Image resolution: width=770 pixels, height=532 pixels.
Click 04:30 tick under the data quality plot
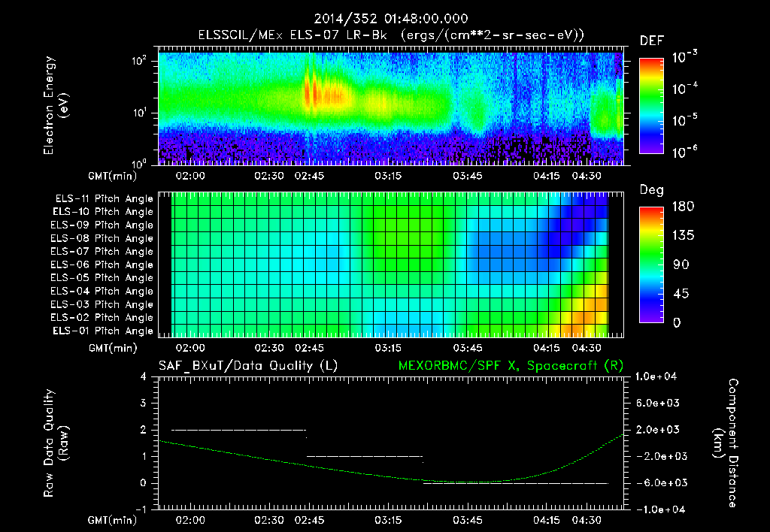(587, 520)
